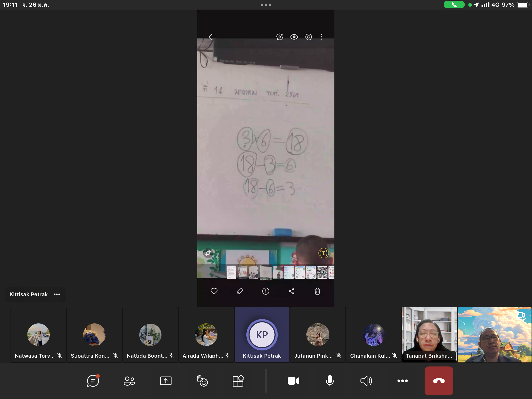
Task: Open more actions in call toolbar
Action: point(402,381)
